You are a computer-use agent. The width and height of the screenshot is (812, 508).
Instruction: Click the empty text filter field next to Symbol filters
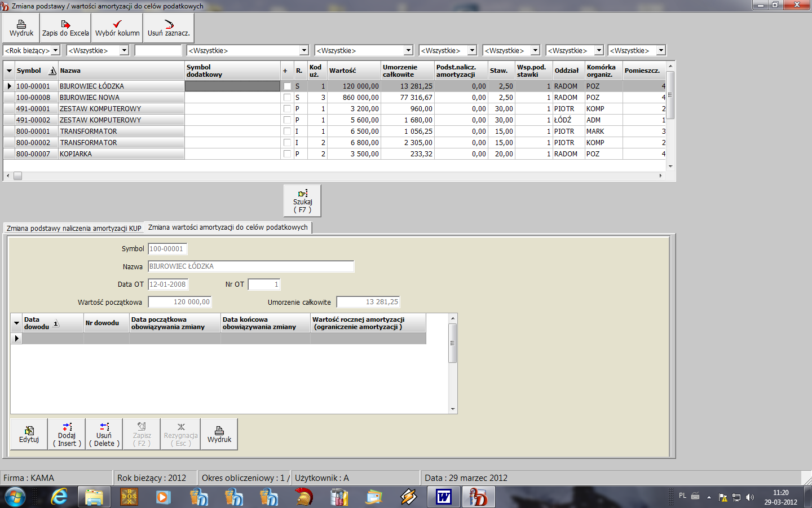(158, 51)
